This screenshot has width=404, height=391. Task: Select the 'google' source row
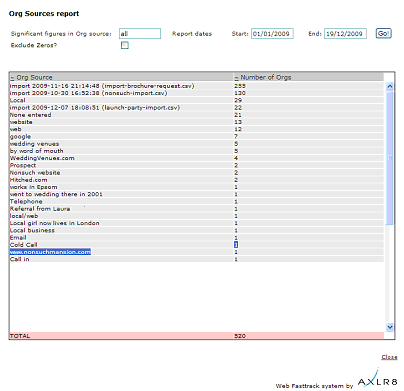coord(197,136)
